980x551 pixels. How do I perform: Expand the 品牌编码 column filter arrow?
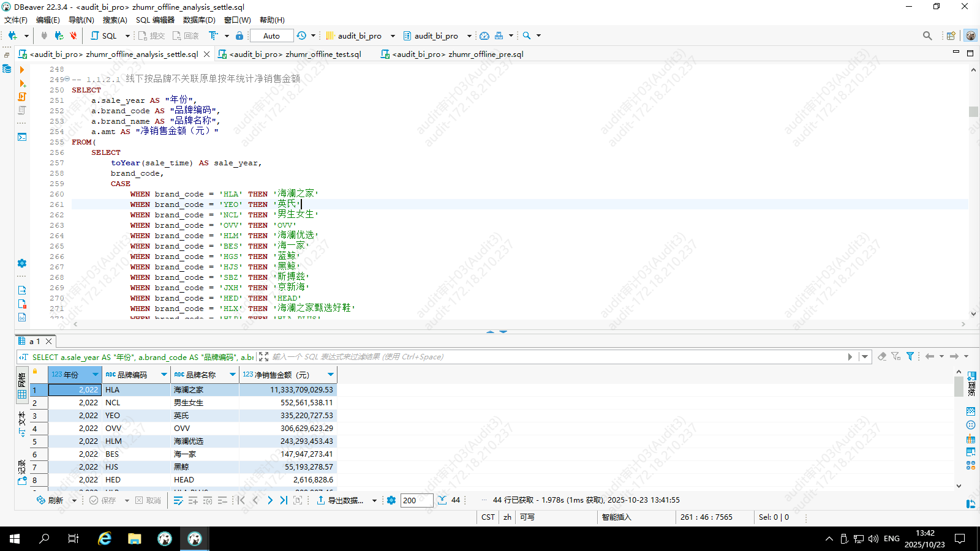click(x=164, y=375)
